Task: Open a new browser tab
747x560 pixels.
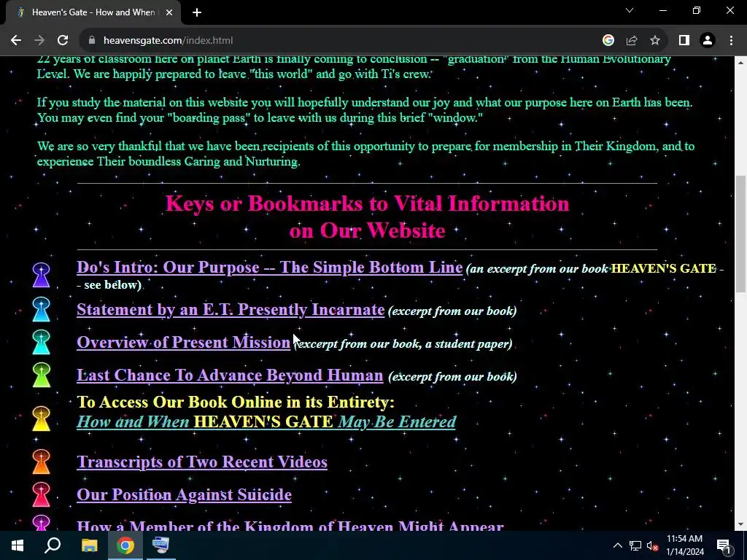Action: pos(197,12)
